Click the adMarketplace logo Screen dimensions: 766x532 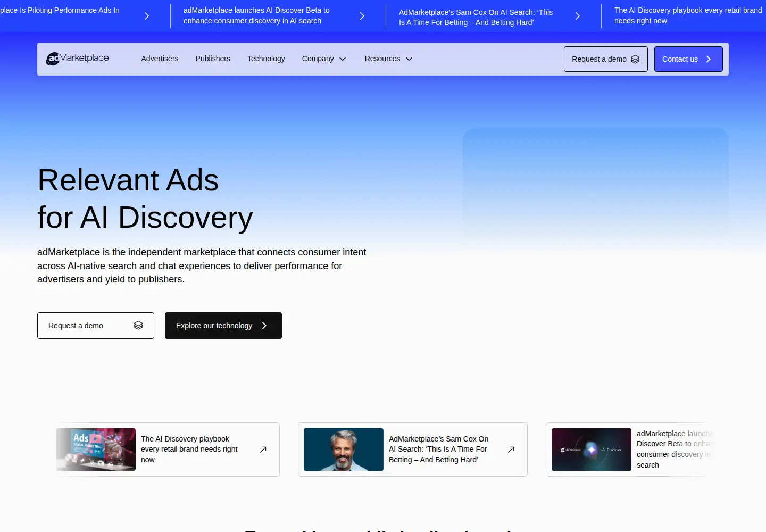tap(78, 59)
